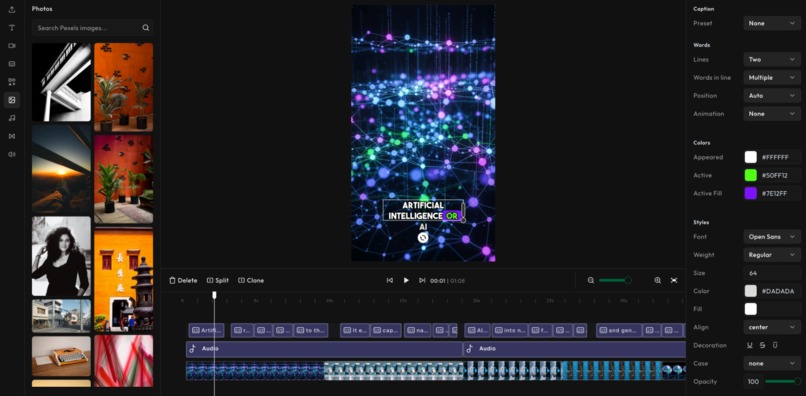Zoom in the timeline with the plus magnifier
The width and height of the screenshot is (806, 396).
tap(657, 280)
